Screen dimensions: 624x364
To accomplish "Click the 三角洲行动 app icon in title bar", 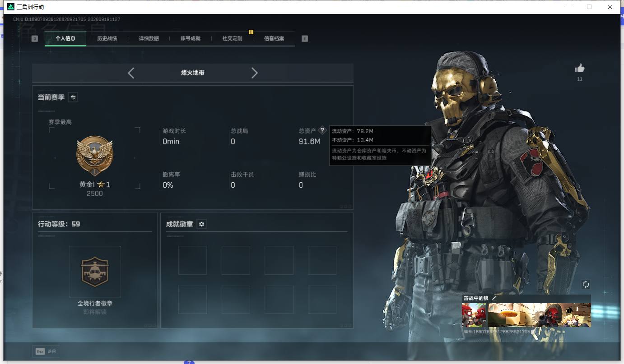I will pyautogui.click(x=11, y=7).
